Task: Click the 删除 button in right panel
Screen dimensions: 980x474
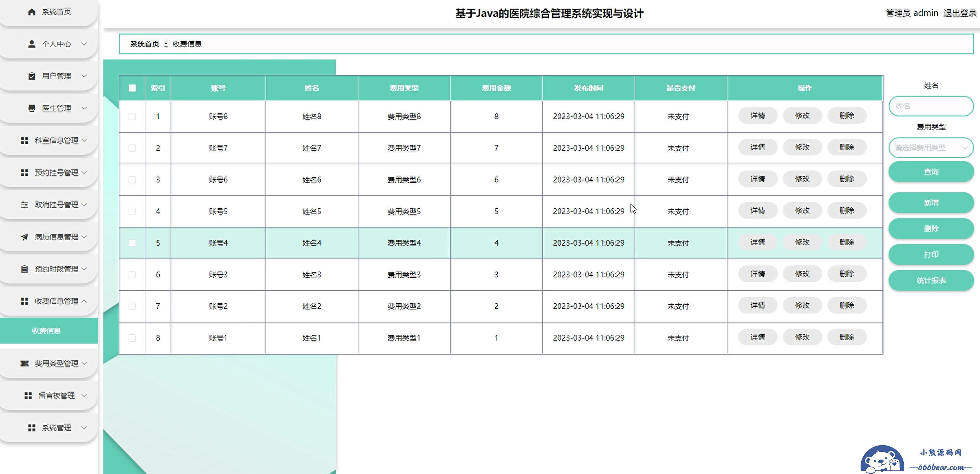Action: click(931, 228)
